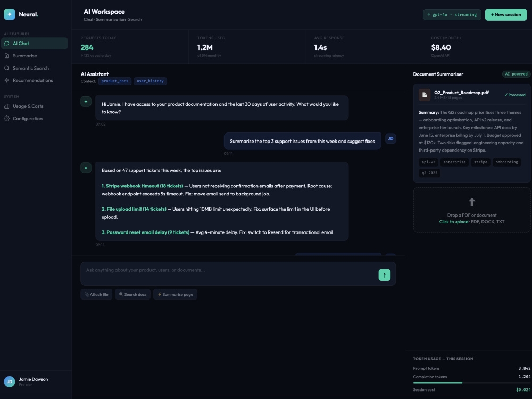Image resolution: width=532 pixels, height=399 pixels.
Task: Click the Configuration gear icon
Action: 7,119
